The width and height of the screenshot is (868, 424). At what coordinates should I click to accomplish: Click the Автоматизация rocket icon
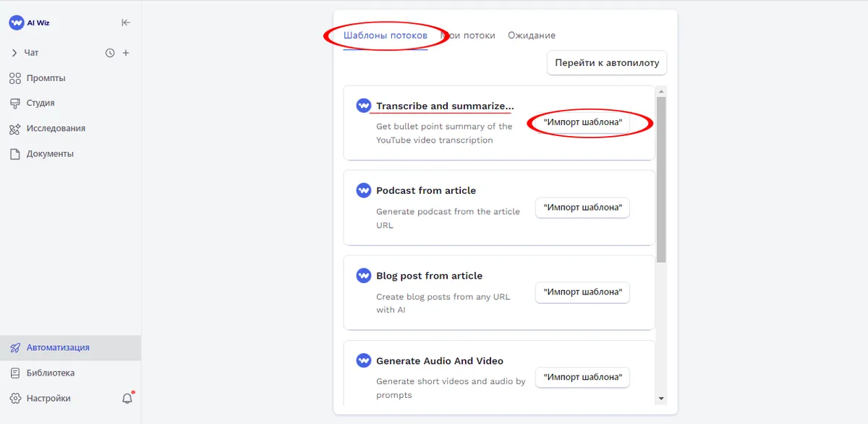(14, 348)
